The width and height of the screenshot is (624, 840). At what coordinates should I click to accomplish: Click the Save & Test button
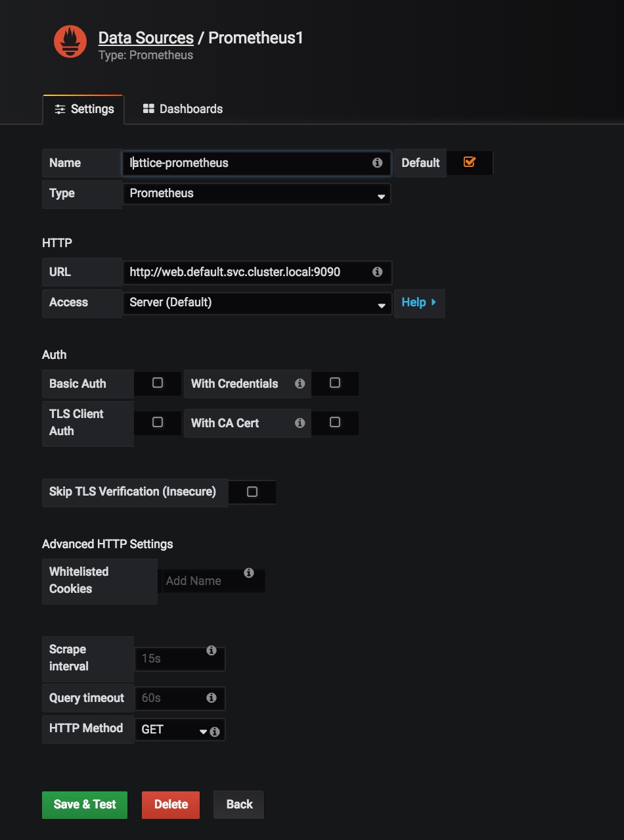click(85, 805)
